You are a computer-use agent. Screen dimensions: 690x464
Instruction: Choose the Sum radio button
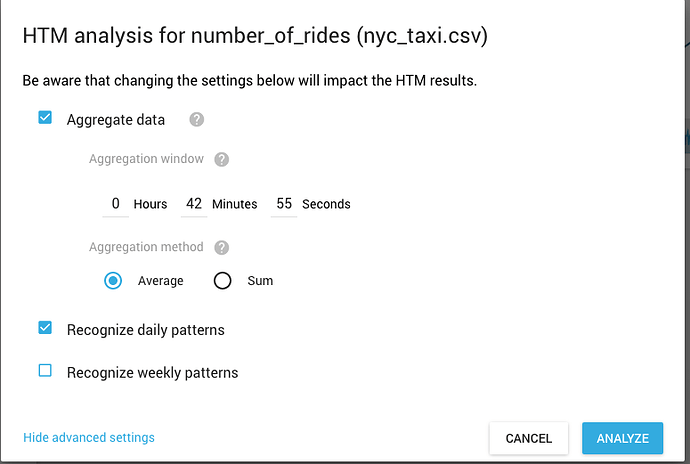tap(222, 280)
